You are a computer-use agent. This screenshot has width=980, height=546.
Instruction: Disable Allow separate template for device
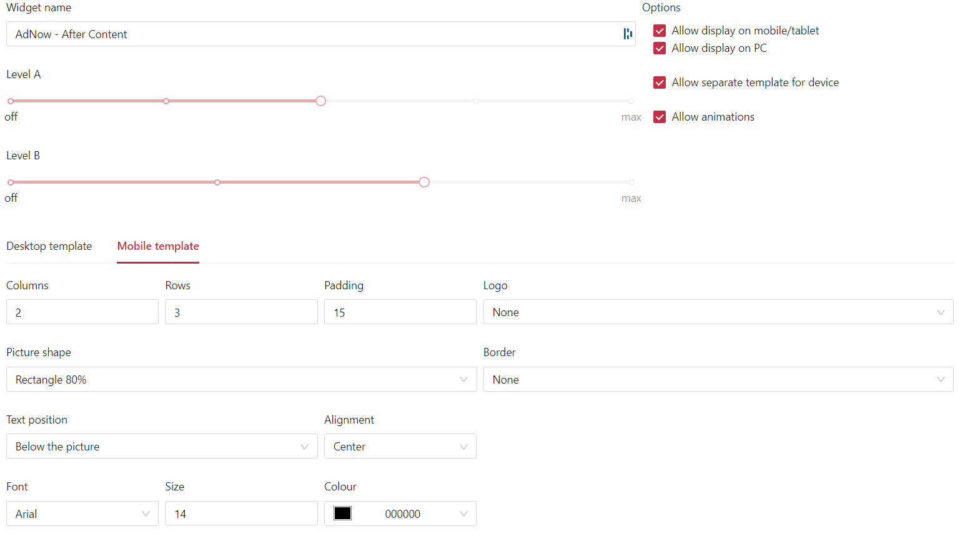coord(660,82)
